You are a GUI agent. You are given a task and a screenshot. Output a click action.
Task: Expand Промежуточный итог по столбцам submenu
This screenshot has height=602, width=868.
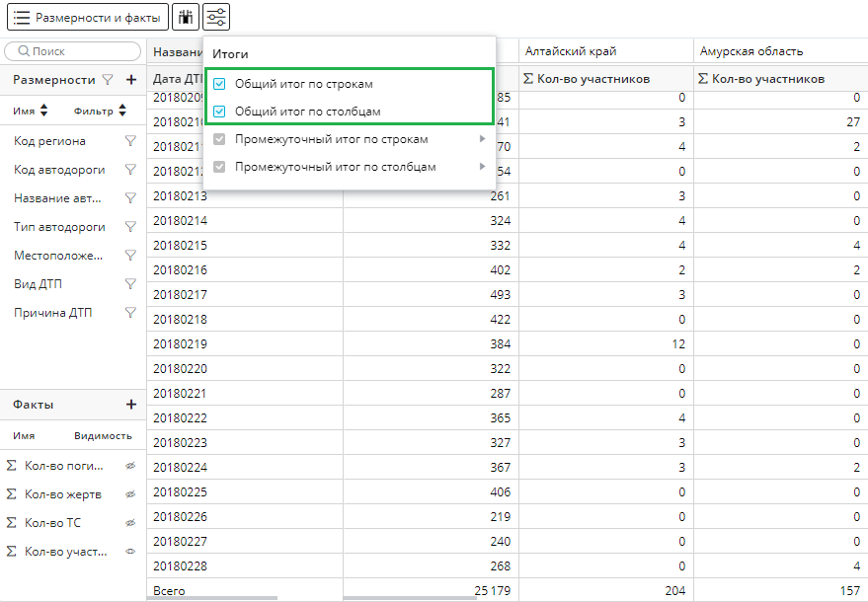482,168
